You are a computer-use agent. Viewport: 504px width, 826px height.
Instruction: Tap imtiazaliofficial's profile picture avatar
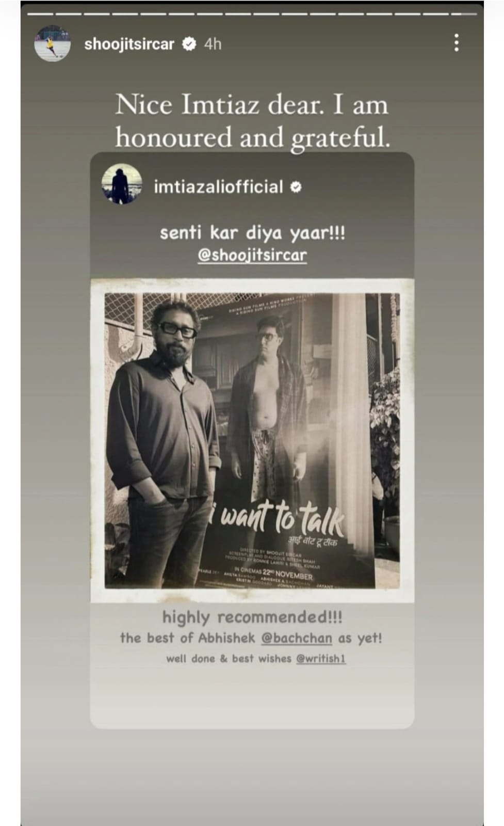[x=122, y=184]
